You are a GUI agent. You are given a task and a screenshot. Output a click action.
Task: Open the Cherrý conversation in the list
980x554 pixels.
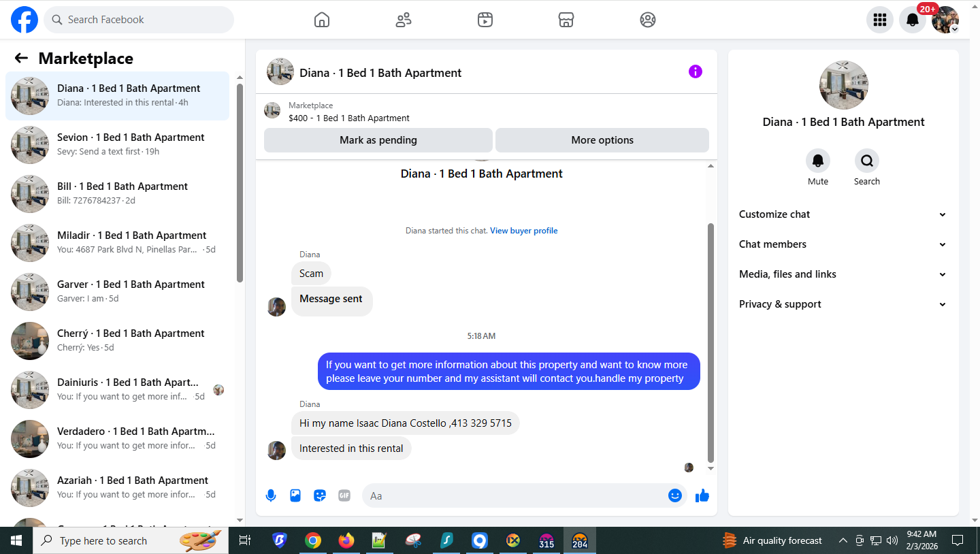coord(118,341)
